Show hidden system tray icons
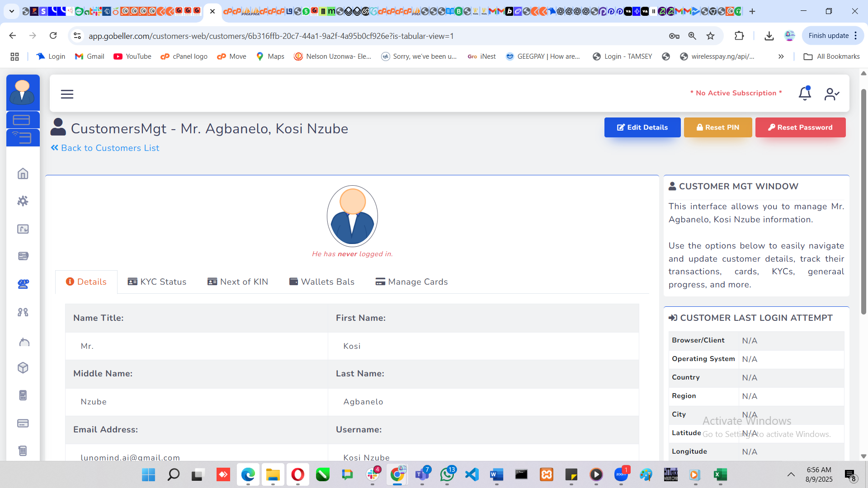This screenshot has width=868, height=488. coord(791,474)
